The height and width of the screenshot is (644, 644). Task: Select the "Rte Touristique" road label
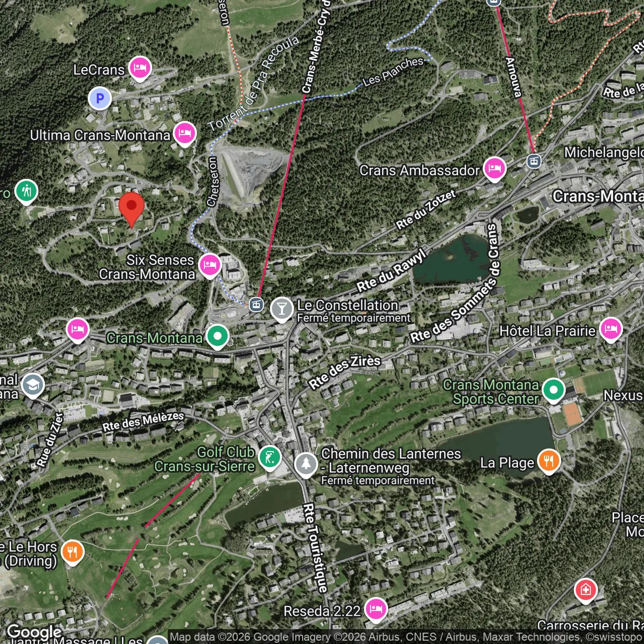tap(315, 548)
